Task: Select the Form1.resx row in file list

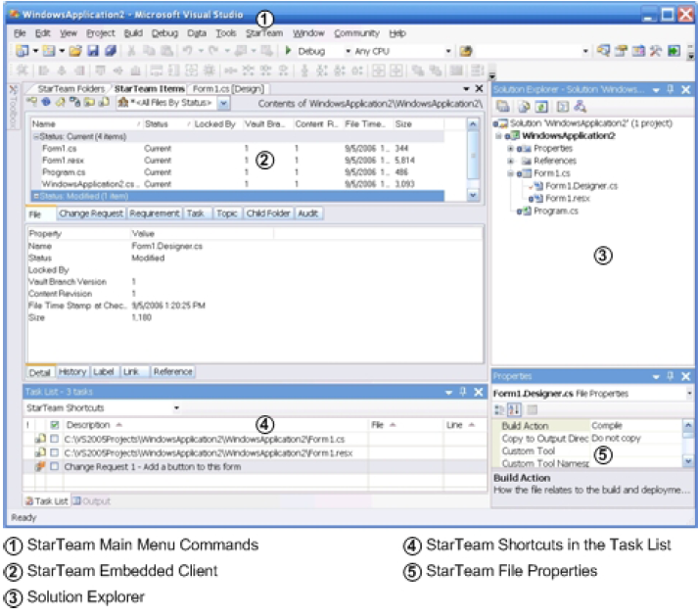Action: tap(237, 160)
